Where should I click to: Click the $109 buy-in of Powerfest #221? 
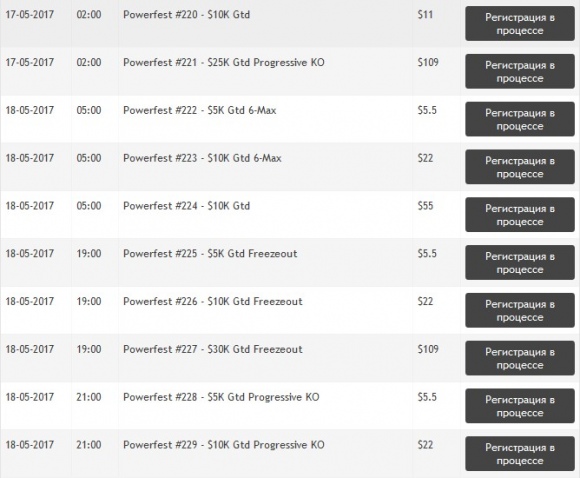click(428, 62)
